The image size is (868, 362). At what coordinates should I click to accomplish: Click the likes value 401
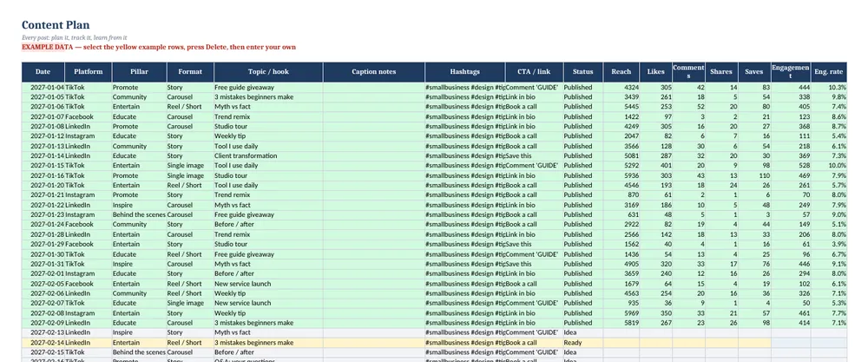656,166
